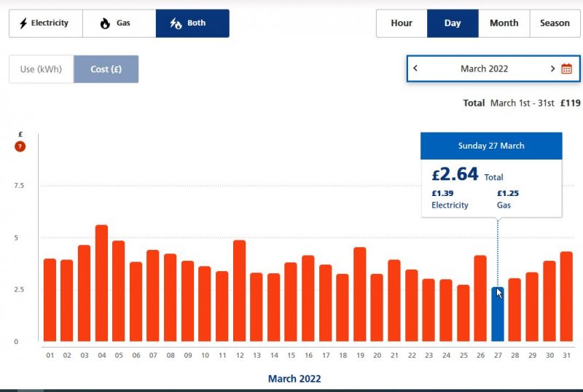Click the lightning bolt Electricity icon

click(23, 23)
